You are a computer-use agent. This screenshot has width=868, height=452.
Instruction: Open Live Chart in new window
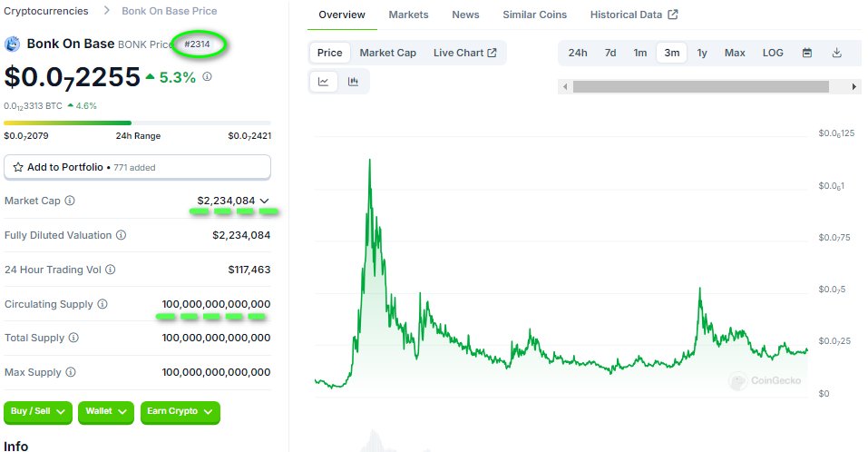pos(465,53)
